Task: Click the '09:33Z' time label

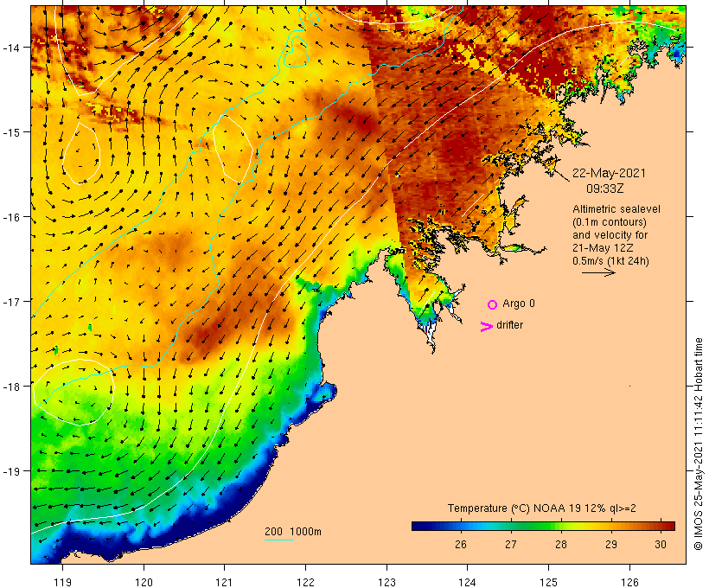Action: 605,189
